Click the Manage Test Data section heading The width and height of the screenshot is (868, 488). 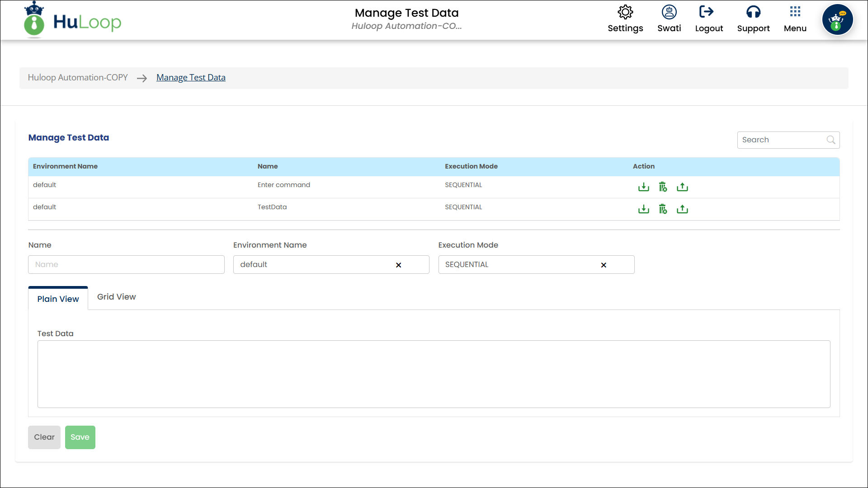click(x=69, y=137)
